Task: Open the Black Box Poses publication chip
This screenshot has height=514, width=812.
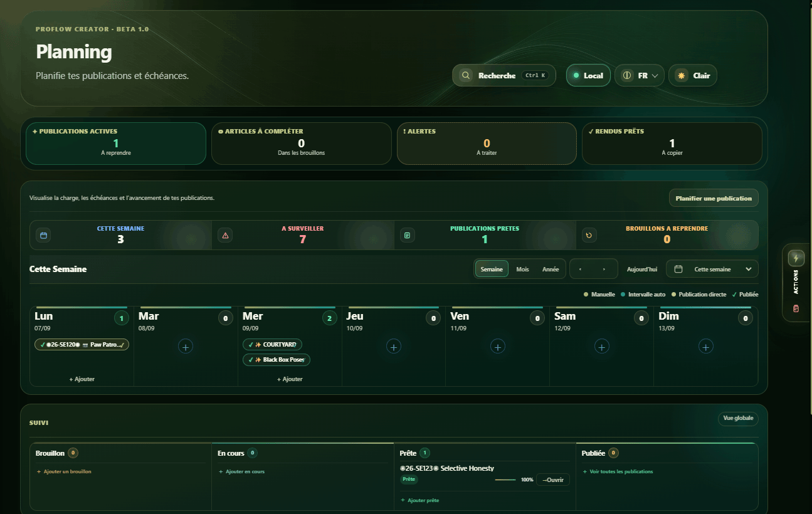Action: click(277, 360)
